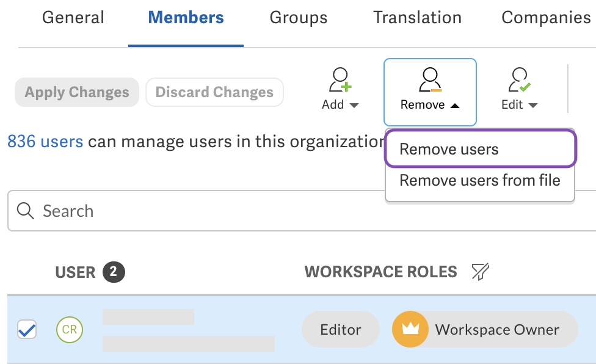Screen dimensions: 596x364
Task: Click the Add user icon
Action: (x=340, y=80)
